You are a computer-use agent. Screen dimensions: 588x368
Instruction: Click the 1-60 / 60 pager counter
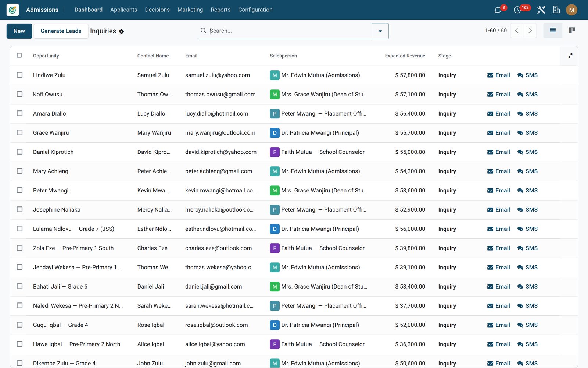[x=496, y=31]
